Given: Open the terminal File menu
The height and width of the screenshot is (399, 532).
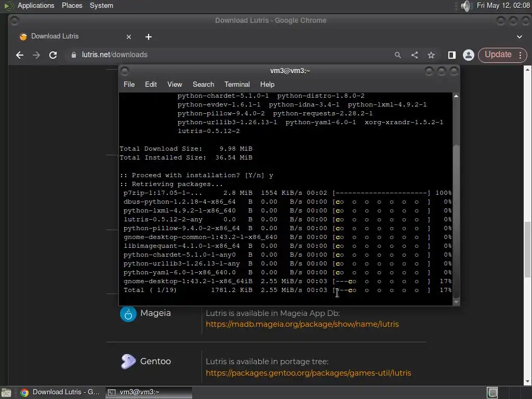Looking at the screenshot, I should pyautogui.click(x=129, y=85).
